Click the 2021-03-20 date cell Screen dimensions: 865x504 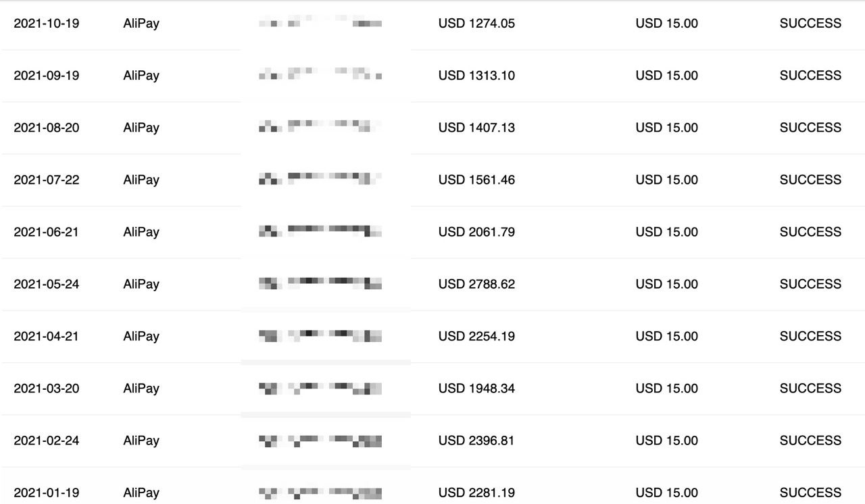click(46, 388)
